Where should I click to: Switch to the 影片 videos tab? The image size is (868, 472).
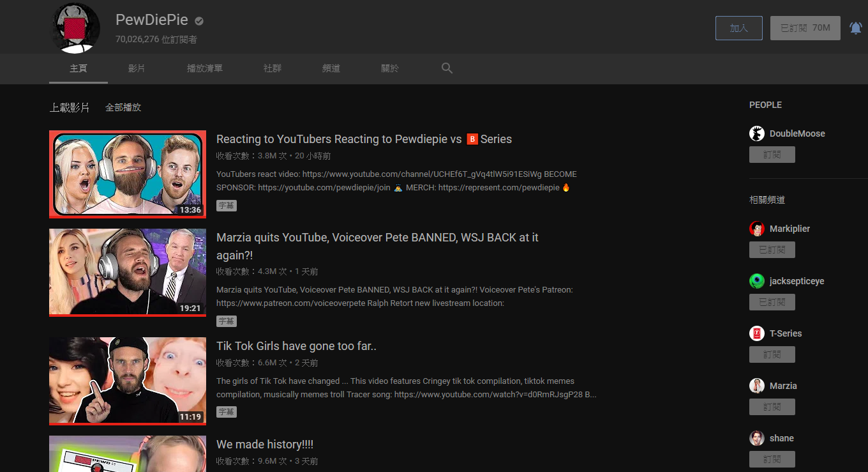(137, 68)
